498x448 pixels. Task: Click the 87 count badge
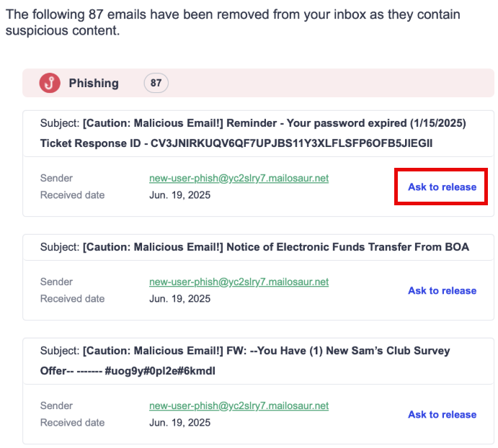(x=156, y=83)
